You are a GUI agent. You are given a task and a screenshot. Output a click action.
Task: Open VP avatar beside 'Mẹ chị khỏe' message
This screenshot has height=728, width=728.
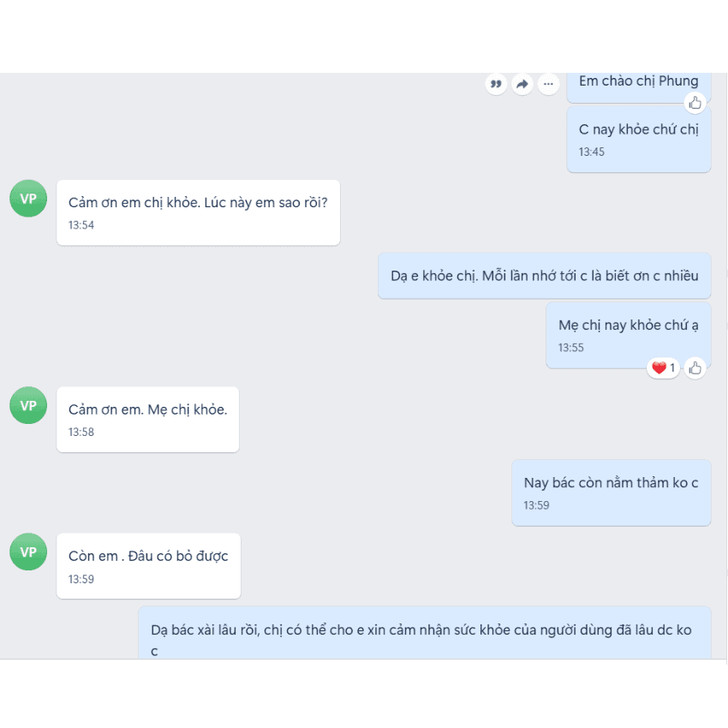pos(28,405)
